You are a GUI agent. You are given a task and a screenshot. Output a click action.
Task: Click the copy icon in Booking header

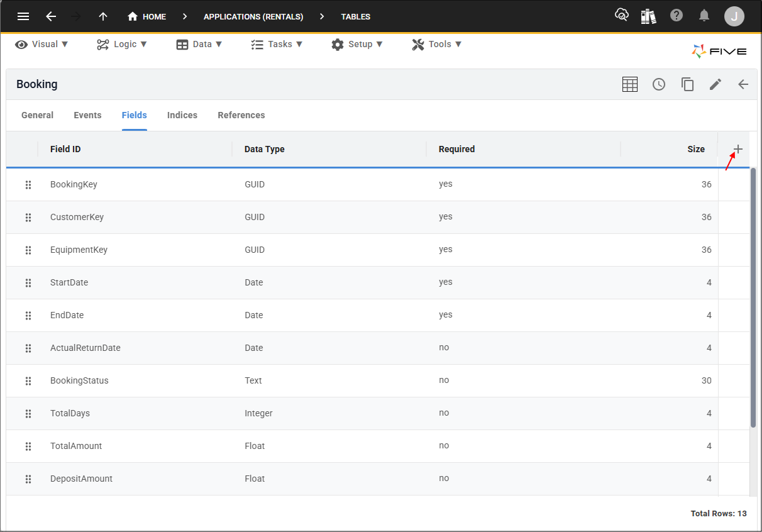(x=687, y=84)
